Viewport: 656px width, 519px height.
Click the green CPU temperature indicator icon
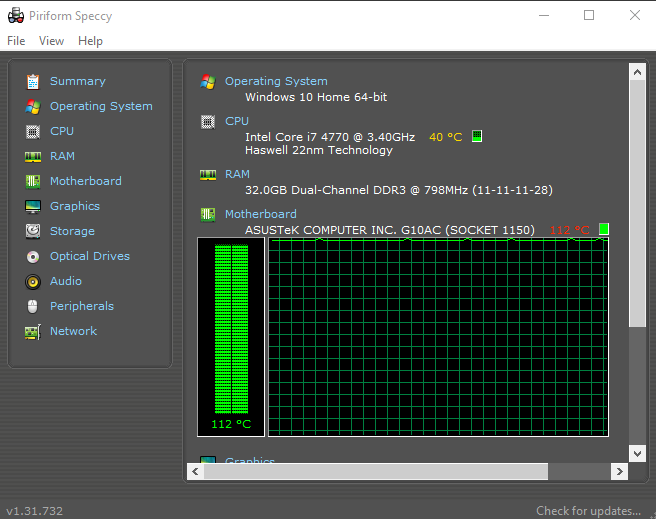click(x=477, y=136)
